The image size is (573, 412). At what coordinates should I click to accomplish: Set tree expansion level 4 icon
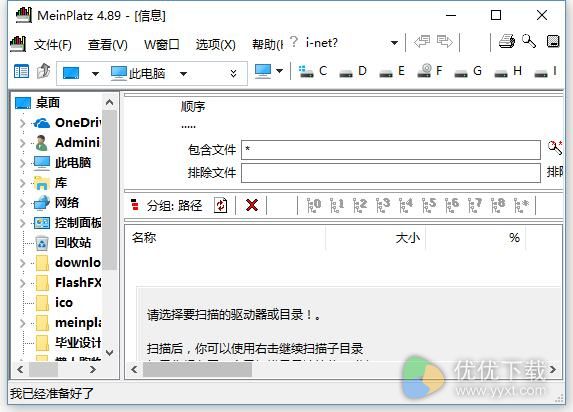406,205
